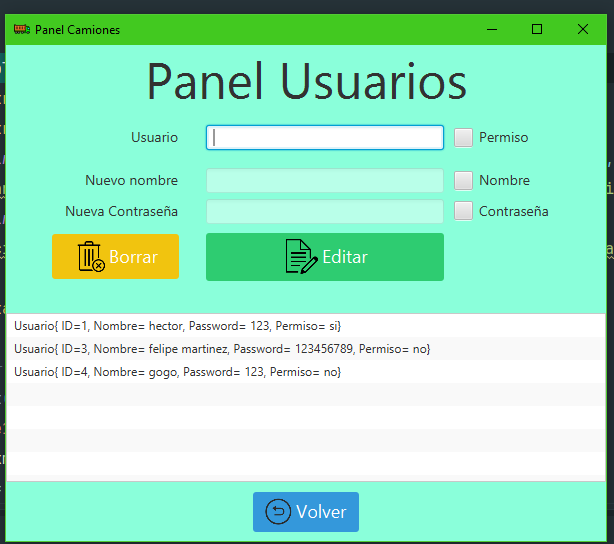The height and width of the screenshot is (544, 614).
Task: Click the trash can icon on Borrar
Action: point(91,257)
